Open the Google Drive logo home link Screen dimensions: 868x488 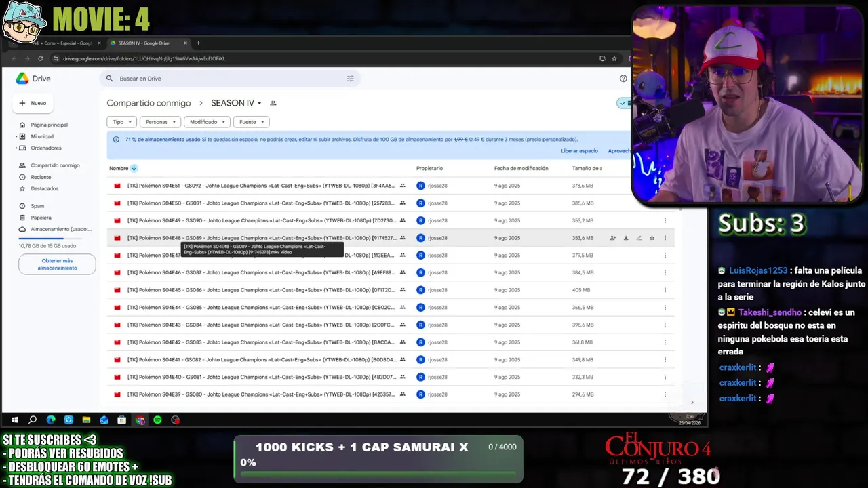click(x=33, y=79)
